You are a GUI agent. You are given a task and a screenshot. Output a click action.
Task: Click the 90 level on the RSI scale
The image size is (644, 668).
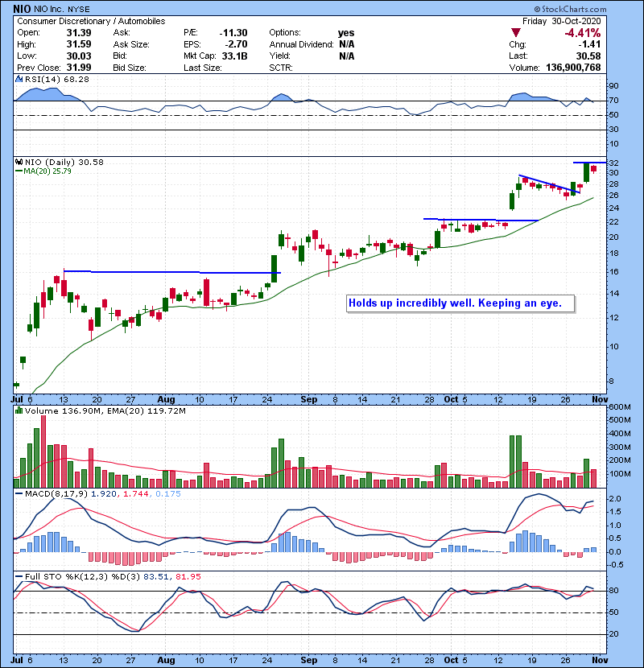[x=613, y=86]
